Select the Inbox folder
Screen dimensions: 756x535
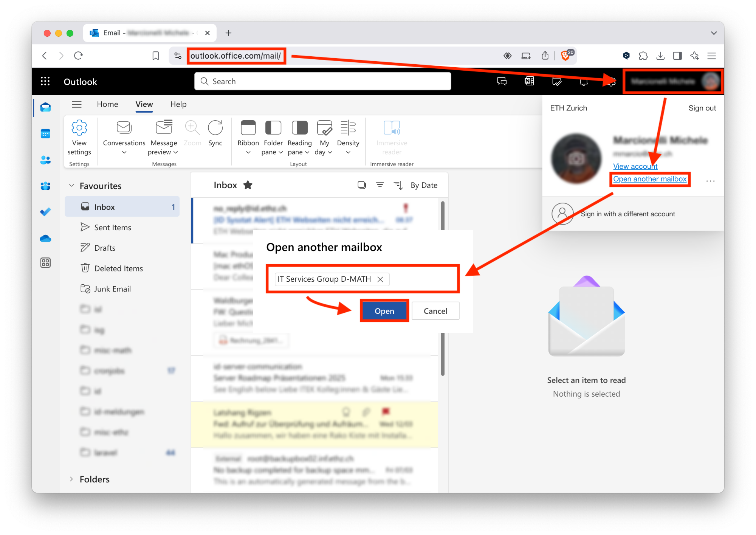pos(122,207)
